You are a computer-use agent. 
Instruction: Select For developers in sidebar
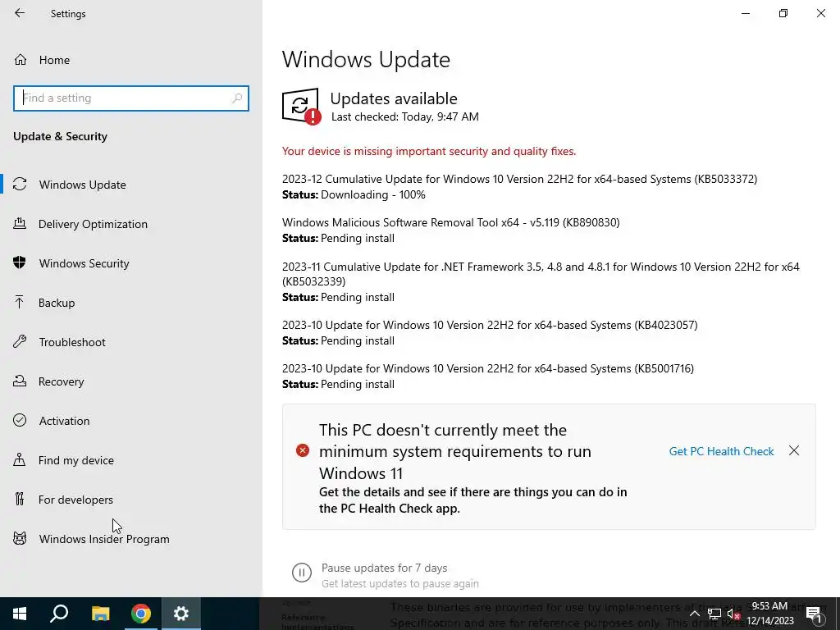[x=75, y=500]
